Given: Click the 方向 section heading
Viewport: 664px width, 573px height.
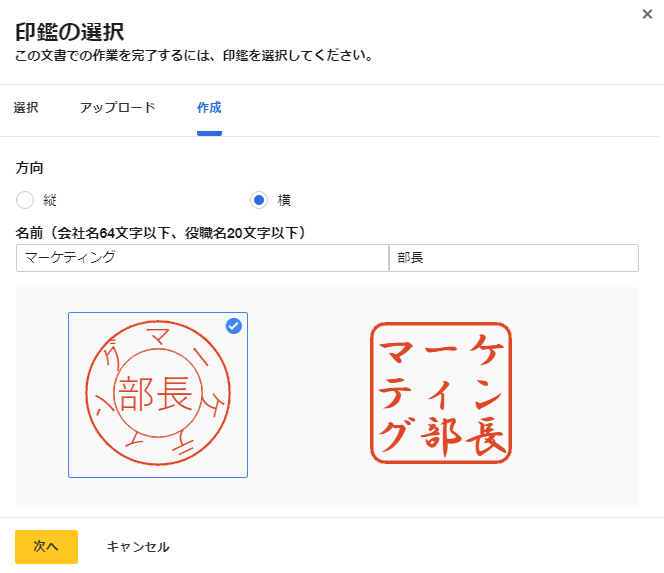Looking at the screenshot, I should [x=29, y=168].
